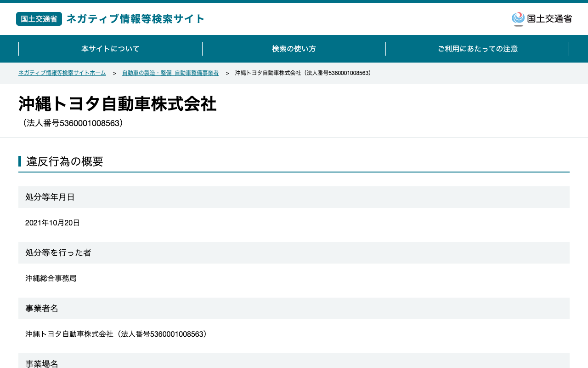
Task: Open the ご利用にあたっての注意 menu item
Action: click(477, 49)
